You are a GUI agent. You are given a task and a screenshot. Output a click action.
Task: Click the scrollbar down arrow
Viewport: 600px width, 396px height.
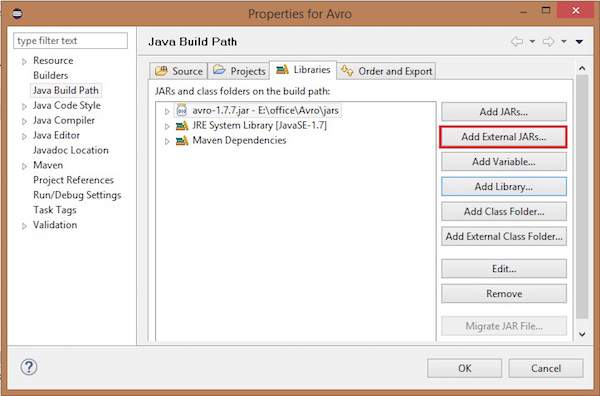(582, 334)
